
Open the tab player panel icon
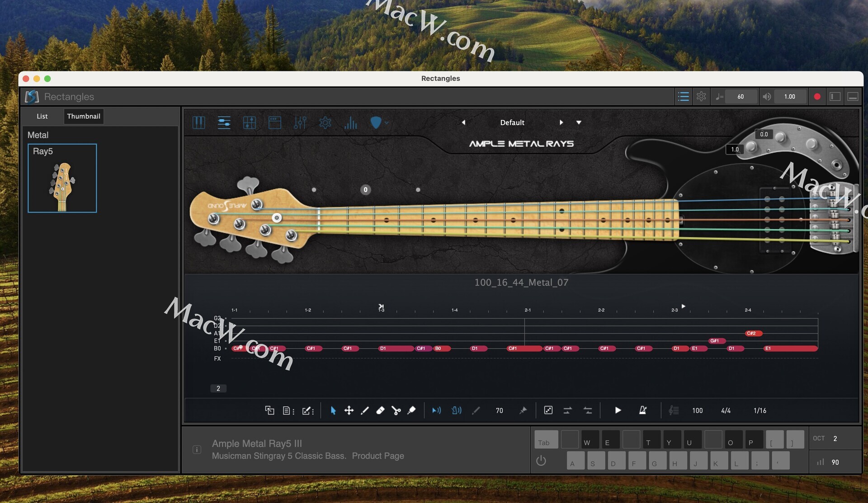pos(250,122)
